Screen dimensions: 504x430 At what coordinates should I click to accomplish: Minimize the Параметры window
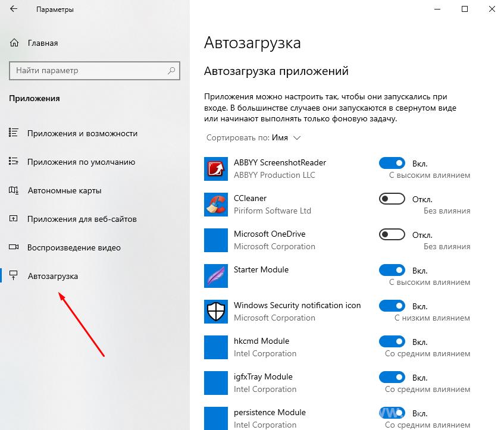[437, 9]
